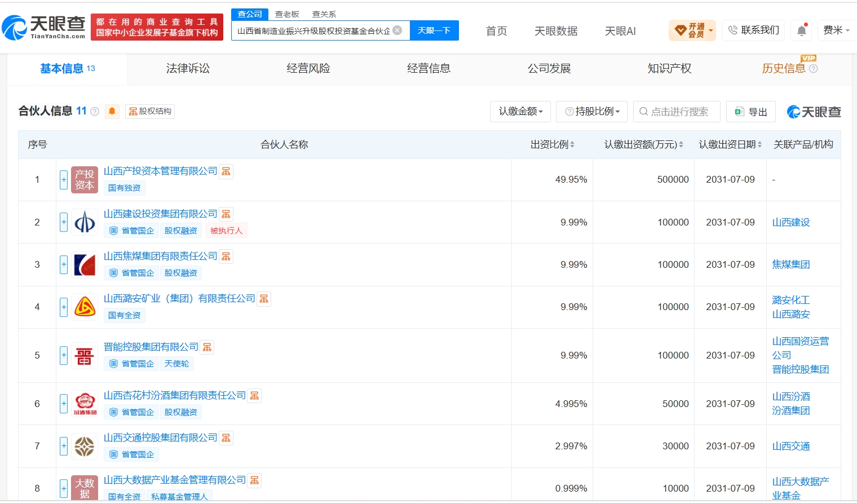Open the 费米 user account dropdown
Image resolution: width=857 pixels, height=504 pixels.
click(x=836, y=30)
